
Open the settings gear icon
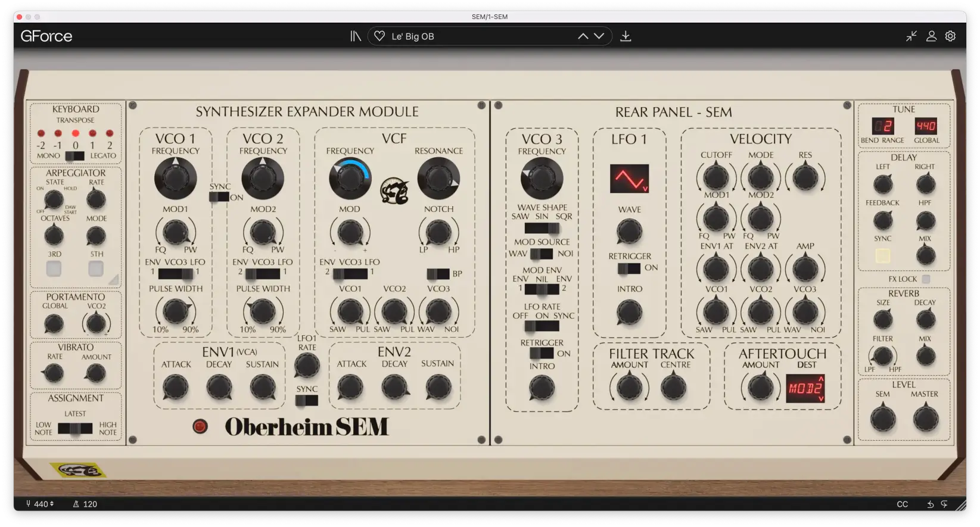(951, 36)
